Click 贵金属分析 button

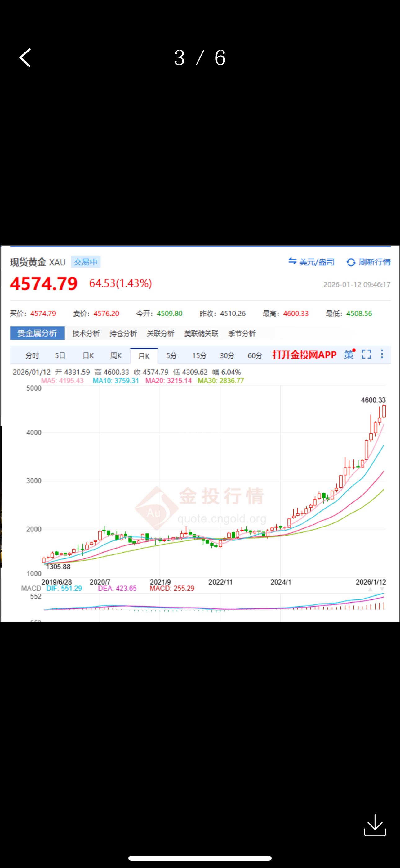(38, 333)
